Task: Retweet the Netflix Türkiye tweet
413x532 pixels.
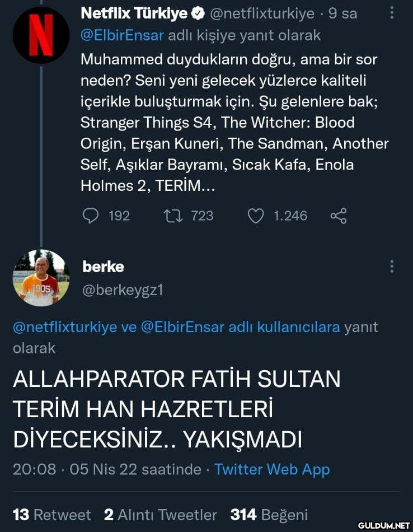Action: [171, 216]
